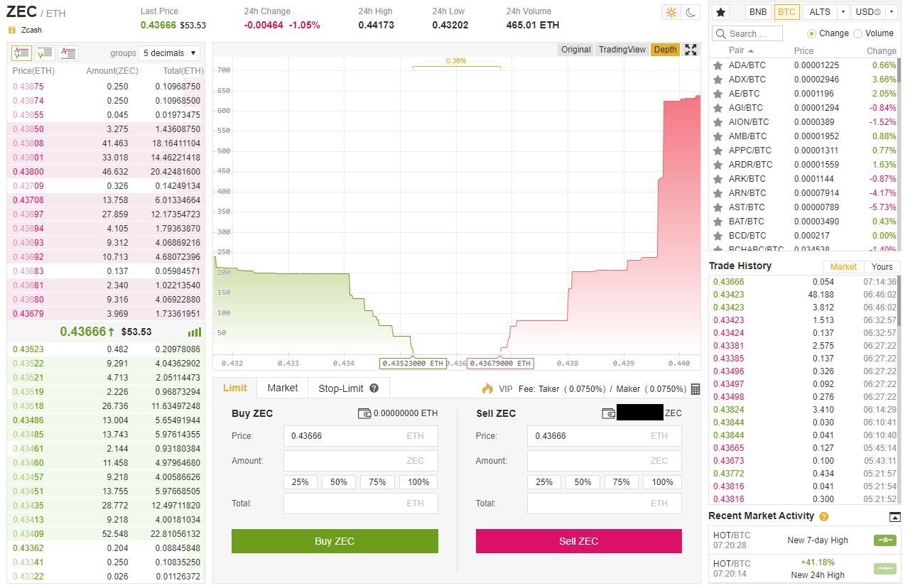This screenshot has height=588, width=915.
Task: Expand the ALTS market dropdown arrow
Action: coord(843,12)
